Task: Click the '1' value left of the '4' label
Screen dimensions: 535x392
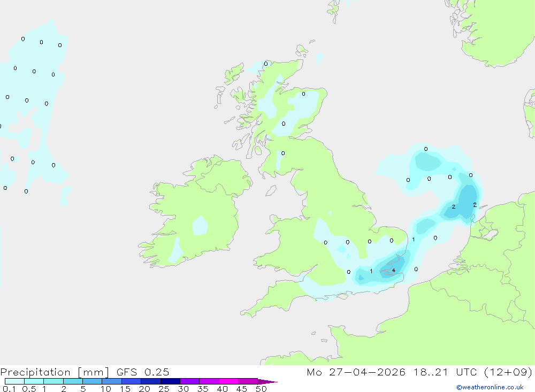Action: [x=371, y=272]
